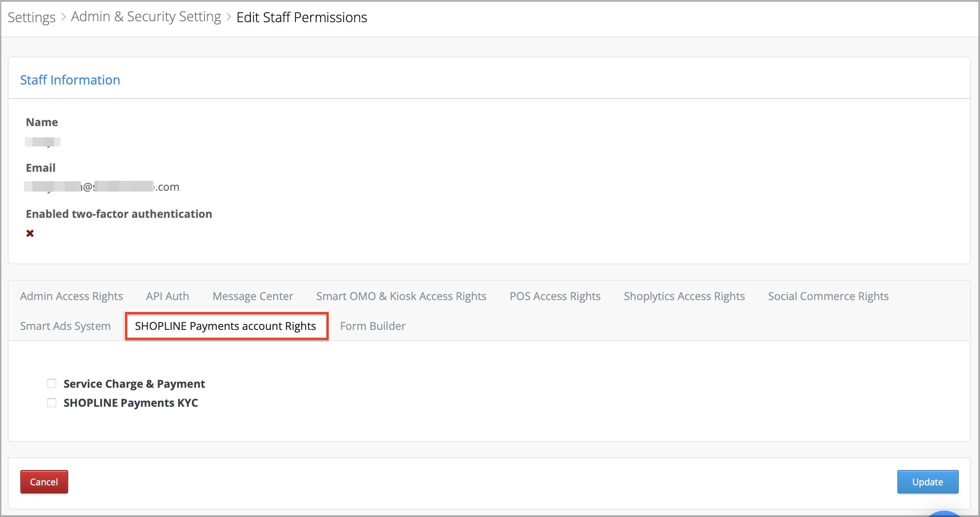
Task: Go to Admin & Security Setting breadcrumb
Action: point(146,17)
